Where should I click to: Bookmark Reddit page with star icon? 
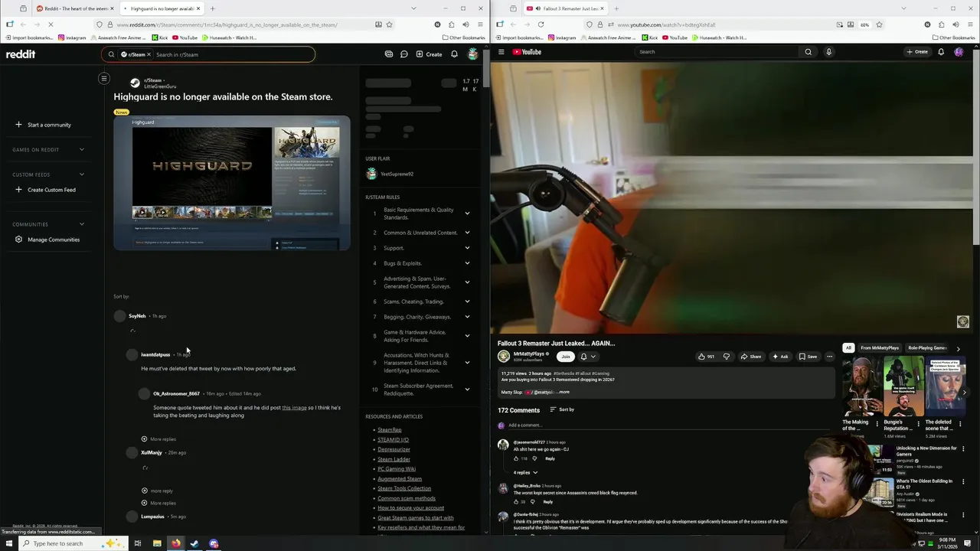pos(389,24)
